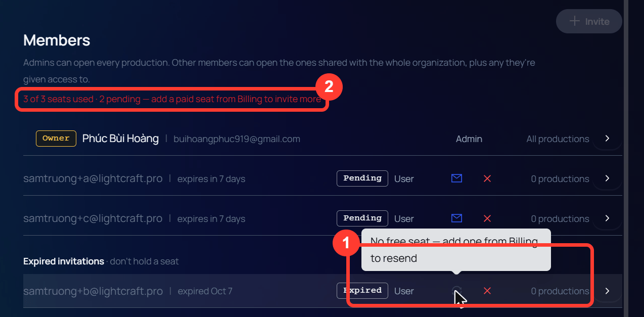The height and width of the screenshot is (317, 644).
Task: Click email samtruong+a@lightcraft.pro
Action: [x=93, y=178]
